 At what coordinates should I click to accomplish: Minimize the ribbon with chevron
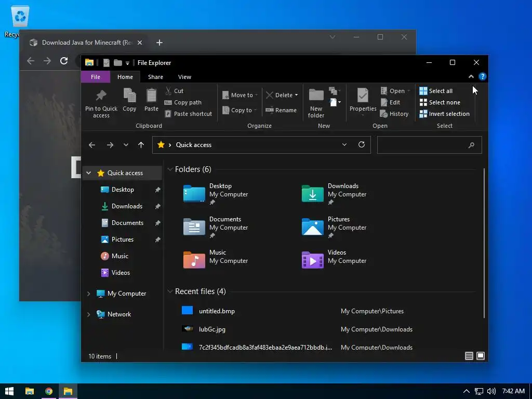(471, 77)
